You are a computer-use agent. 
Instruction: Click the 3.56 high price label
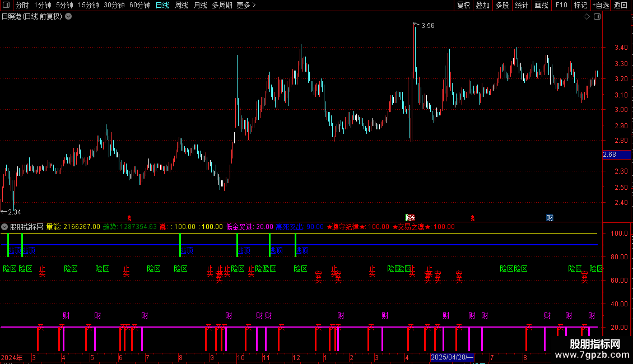click(x=428, y=26)
